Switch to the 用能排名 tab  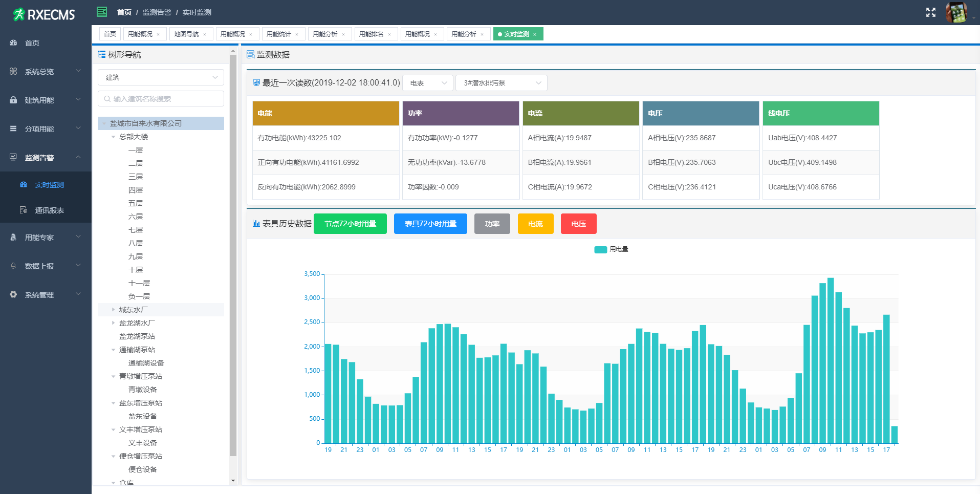tap(372, 34)
